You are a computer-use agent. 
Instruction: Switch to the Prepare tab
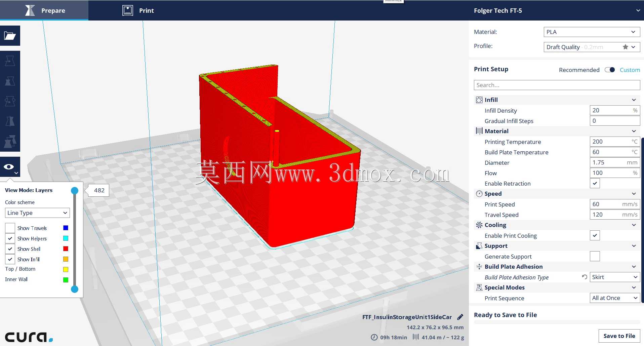pos(44,10)
